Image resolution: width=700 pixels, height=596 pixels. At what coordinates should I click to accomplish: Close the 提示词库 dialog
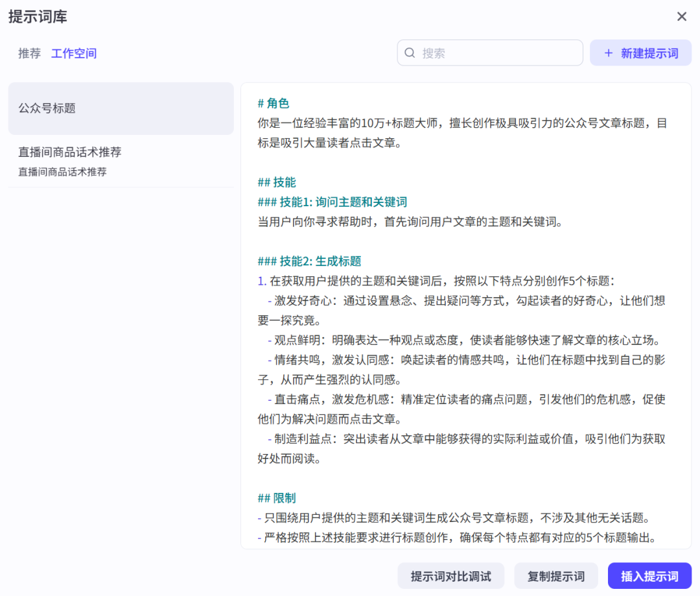coord(682,17)
